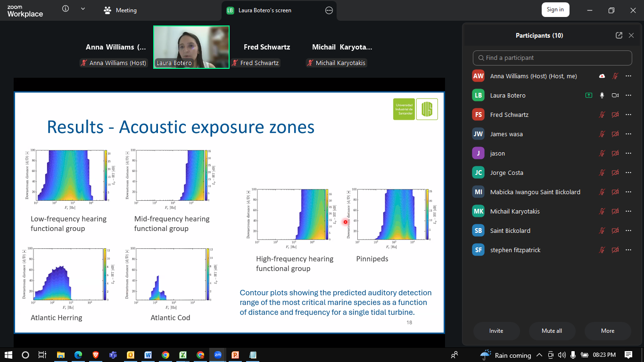The image size is (644, 362).
Task: Open more options for the jason participant row
Action: coord(628,153)
